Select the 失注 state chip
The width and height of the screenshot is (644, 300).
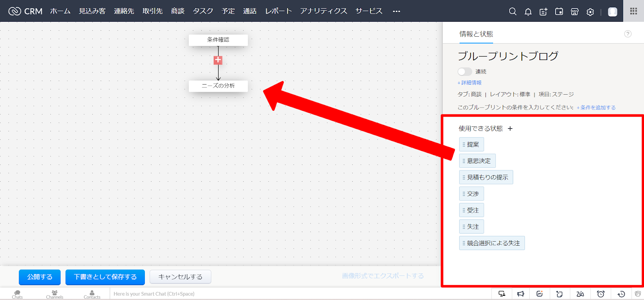pyautogui.click(x=471, y=227)
